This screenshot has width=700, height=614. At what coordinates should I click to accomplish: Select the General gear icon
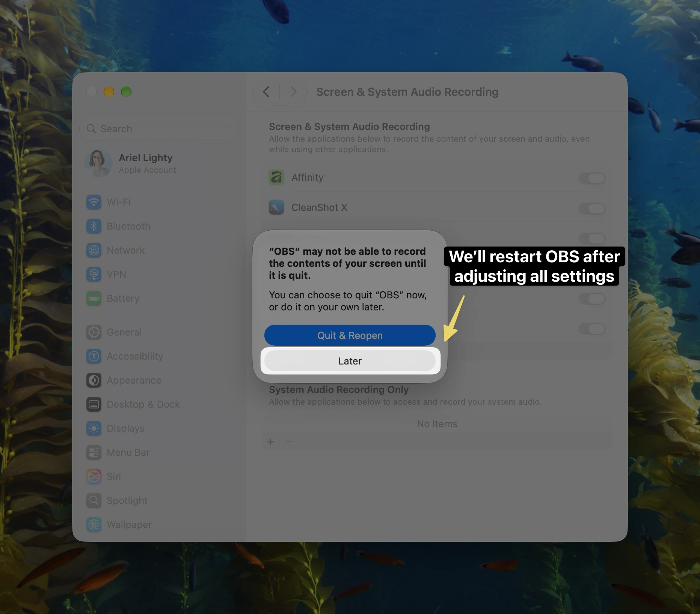pos(94,332)
